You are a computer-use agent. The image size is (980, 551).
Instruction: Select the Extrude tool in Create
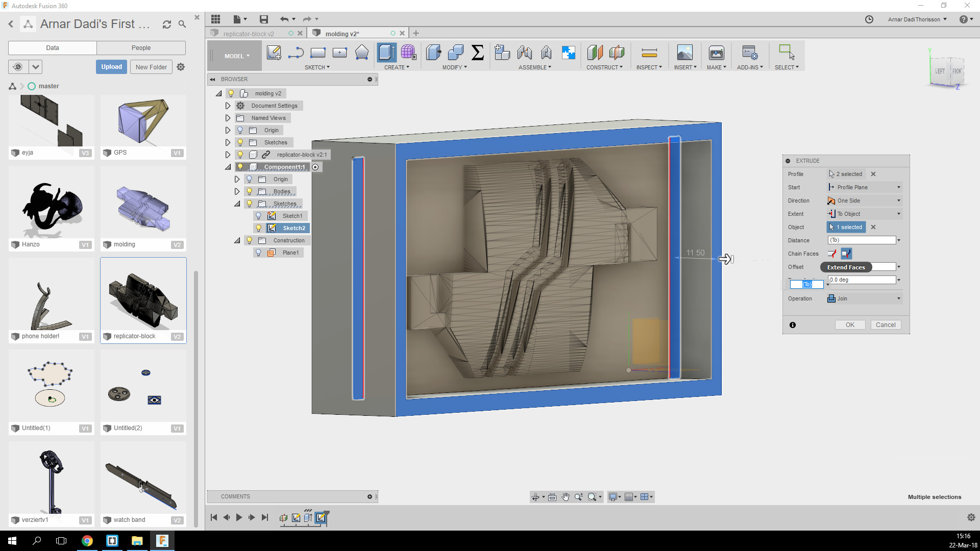pos(386,53)
